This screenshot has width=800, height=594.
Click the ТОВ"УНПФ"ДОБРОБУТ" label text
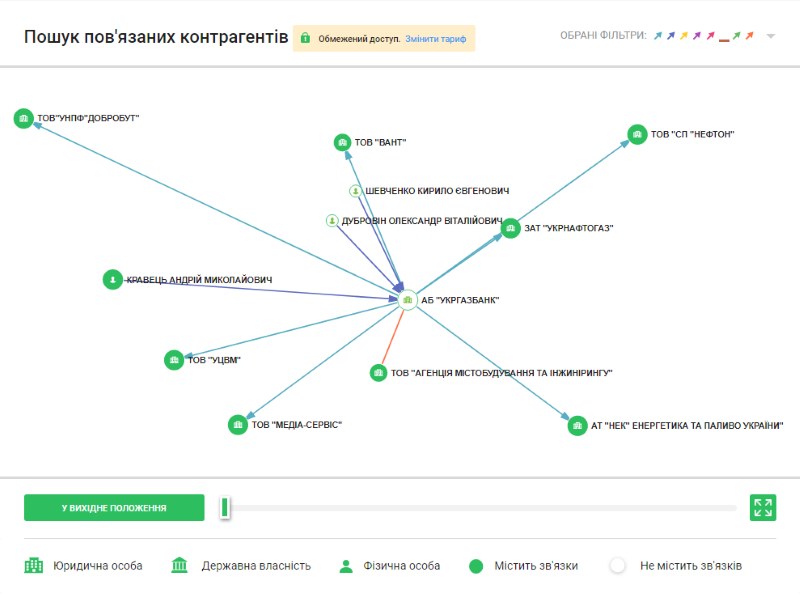[88, 118]
